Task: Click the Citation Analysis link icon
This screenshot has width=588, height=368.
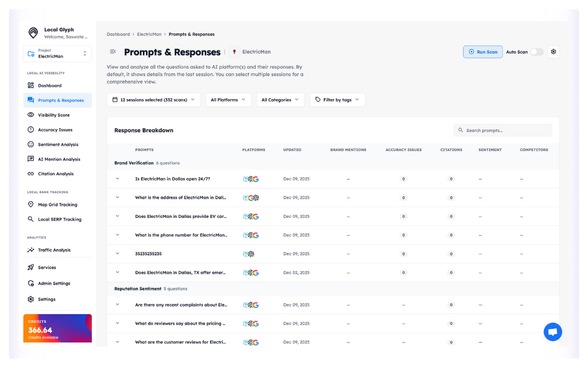Action: point(31,174)
